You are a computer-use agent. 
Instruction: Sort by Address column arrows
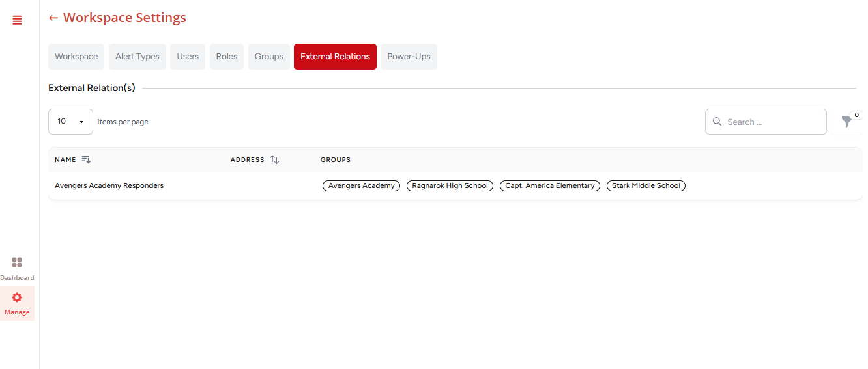pyautogui.click(x=274, y=159)
